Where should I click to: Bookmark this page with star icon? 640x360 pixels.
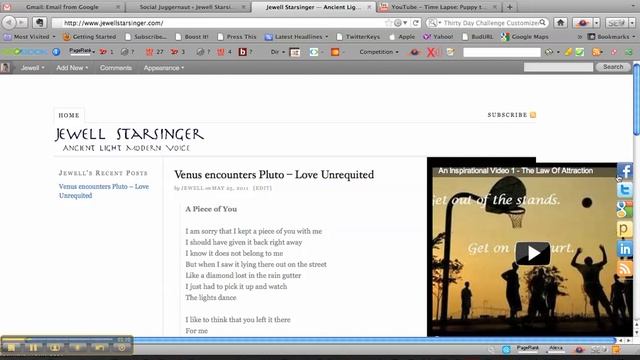[x=388, y=23]
